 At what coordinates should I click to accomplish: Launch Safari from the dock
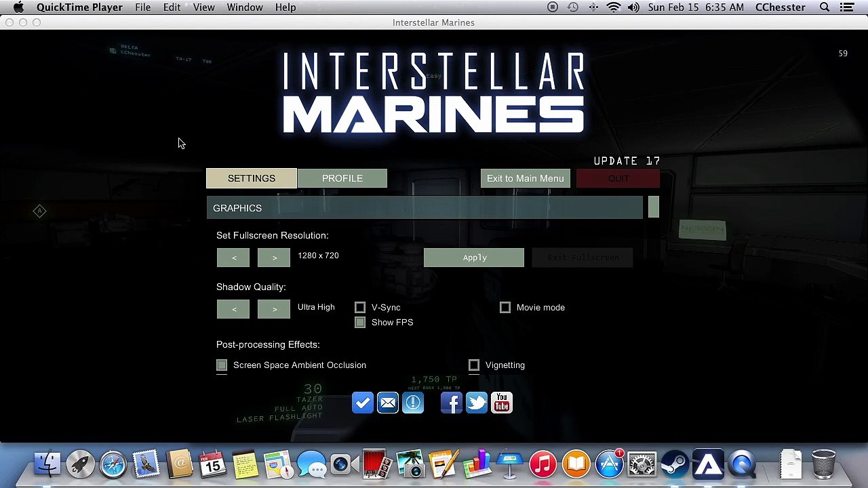tap(113, 465)
